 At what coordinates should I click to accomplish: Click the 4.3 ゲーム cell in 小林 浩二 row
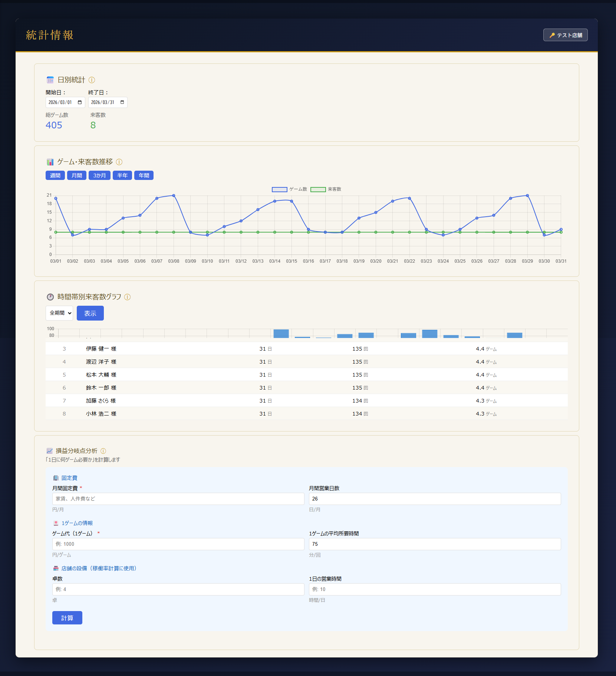(486, 414)
